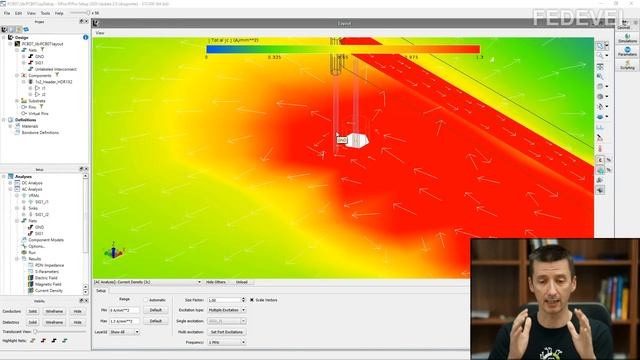Click the Scripting icon in right panel
Image resolution: width=640 pixels, height=360 pixels.
click(627, 65)
